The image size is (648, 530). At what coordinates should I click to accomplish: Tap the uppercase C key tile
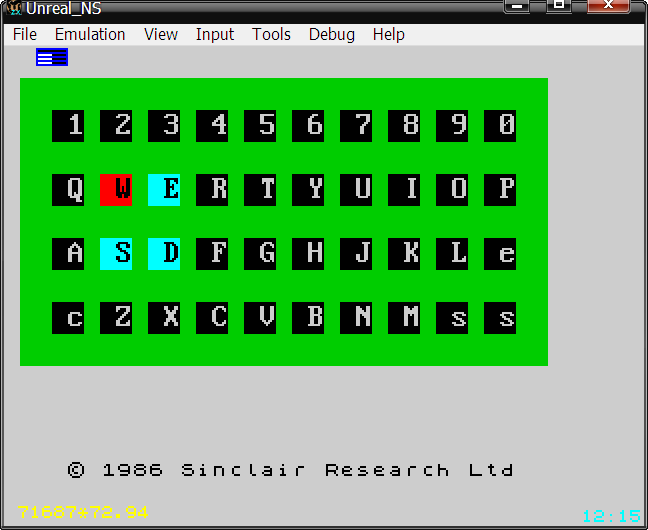212,318
